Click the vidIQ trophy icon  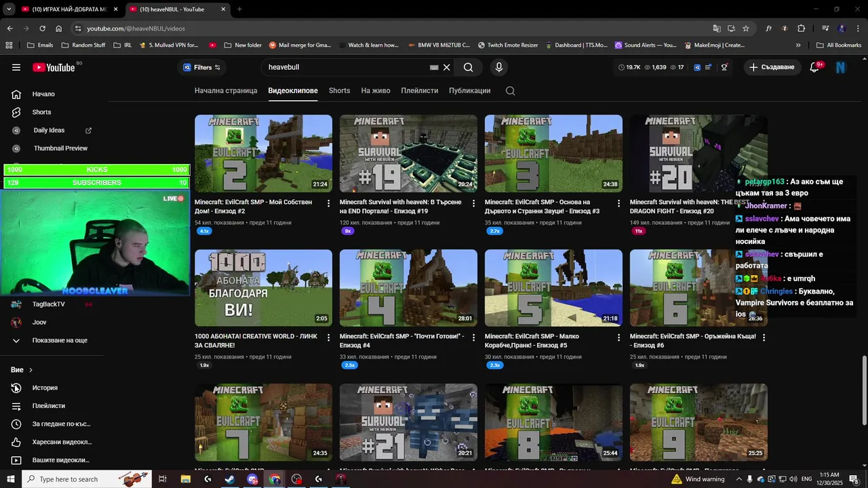[x=724, y=67]
